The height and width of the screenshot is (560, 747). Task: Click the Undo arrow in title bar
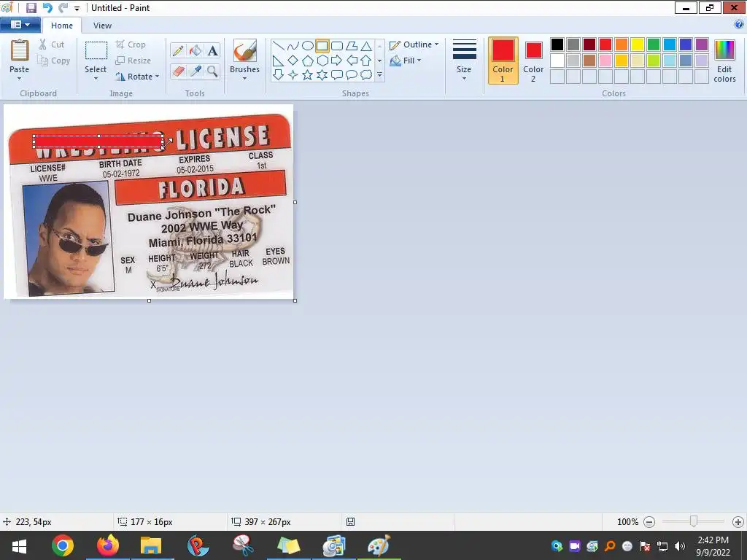47,7
